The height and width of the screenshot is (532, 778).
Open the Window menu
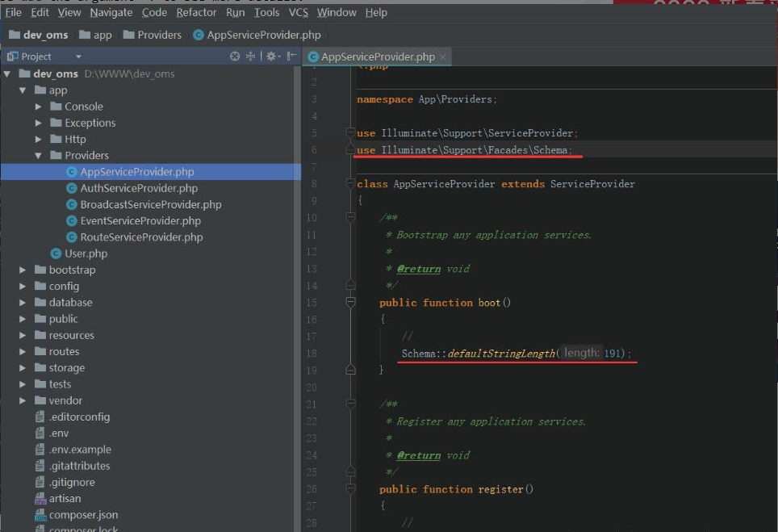click(337, 12)
